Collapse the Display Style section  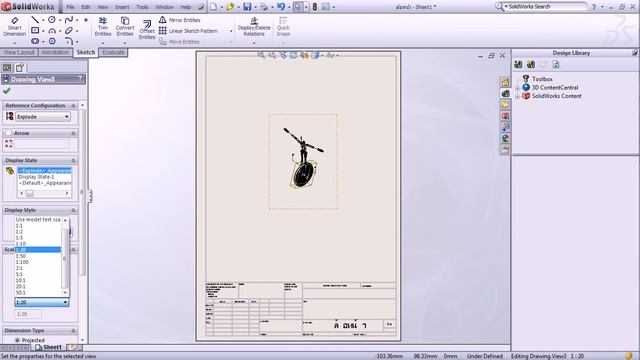73,210
